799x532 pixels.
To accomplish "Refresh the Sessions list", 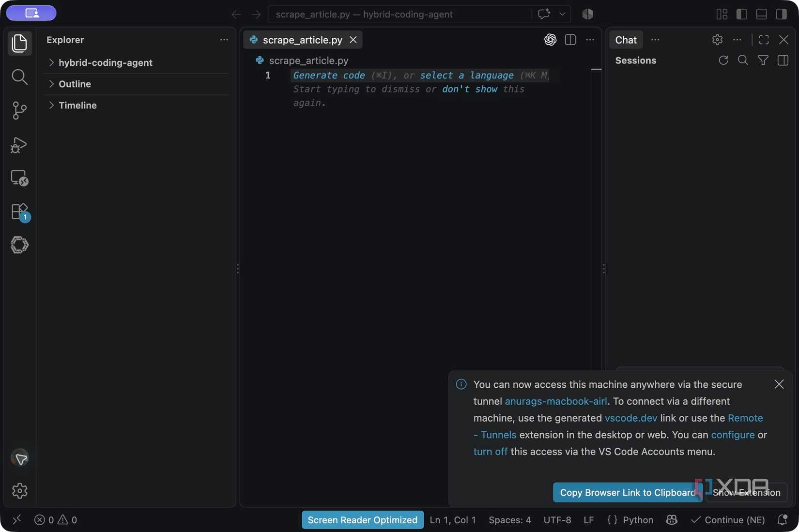I will tap(723, 60).
